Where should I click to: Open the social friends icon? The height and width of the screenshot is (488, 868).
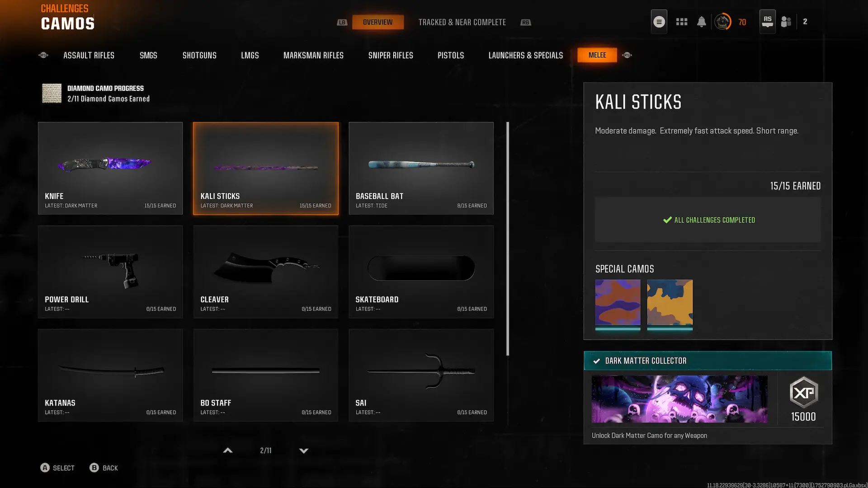(786, 22)
